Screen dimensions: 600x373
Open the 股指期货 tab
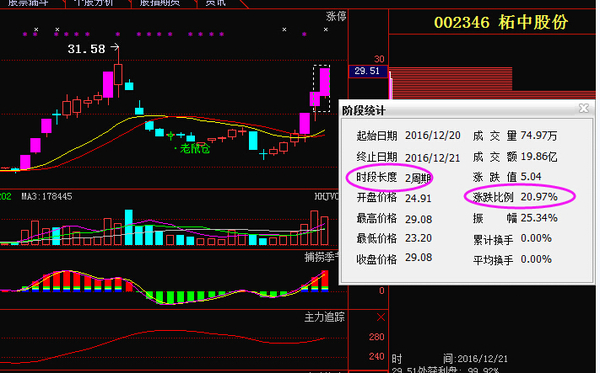pos(160,3)
